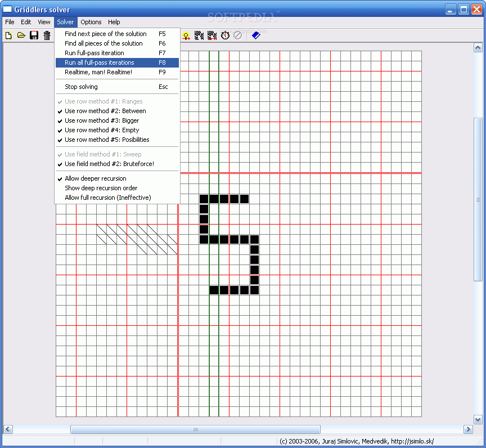Toggle Use field method #2: Bruteforce!

(x=117, y=164)
